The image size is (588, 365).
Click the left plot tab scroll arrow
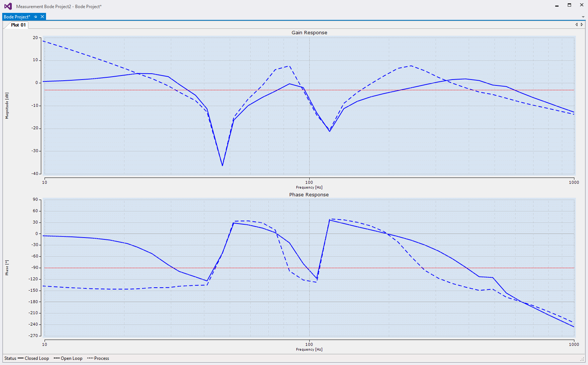[577, 25]
